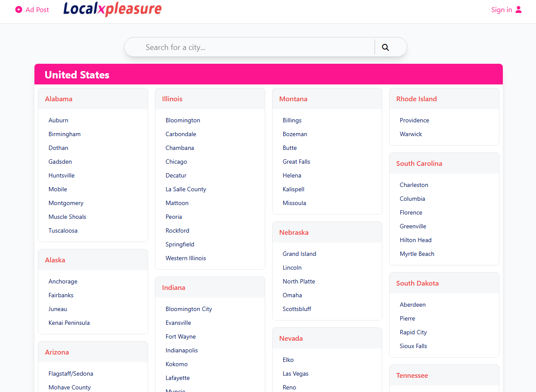Click the Alaska state heading
The height and width of the screenshot is (392, 536).
pos(55,260)
